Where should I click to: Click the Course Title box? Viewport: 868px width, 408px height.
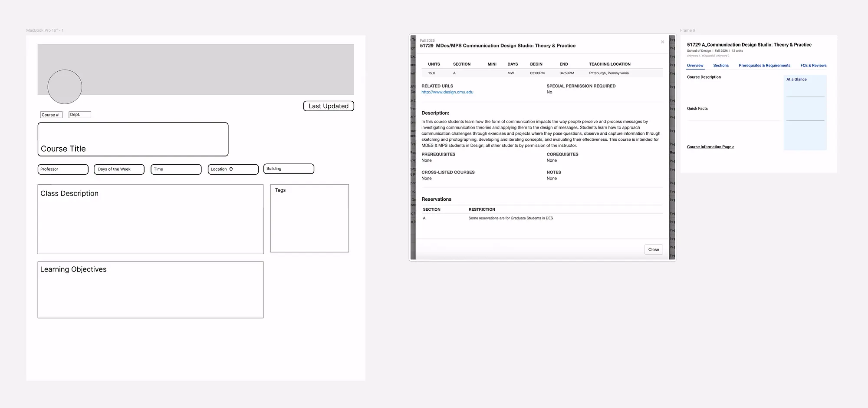[x=133, y=139]
